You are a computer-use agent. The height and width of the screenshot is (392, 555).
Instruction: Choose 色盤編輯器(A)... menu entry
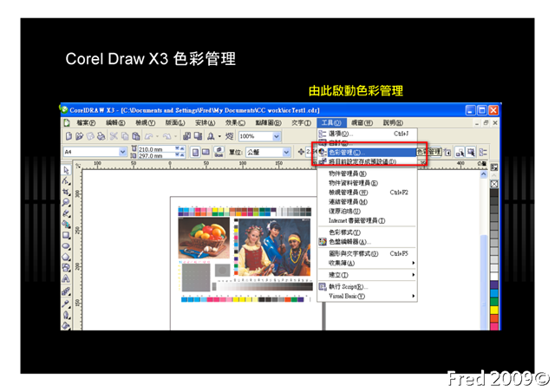tap(367, 242)
